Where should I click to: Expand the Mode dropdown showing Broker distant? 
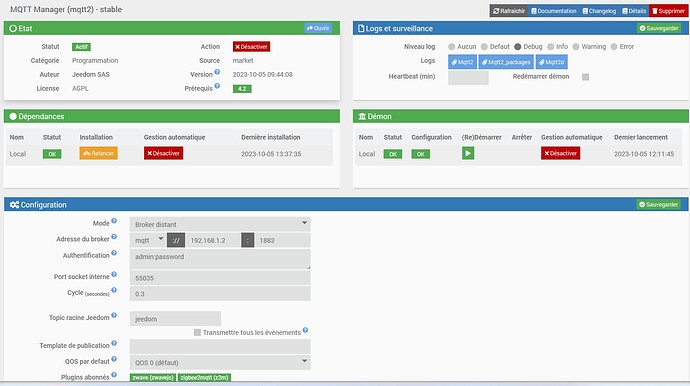[x=220, y=224]
